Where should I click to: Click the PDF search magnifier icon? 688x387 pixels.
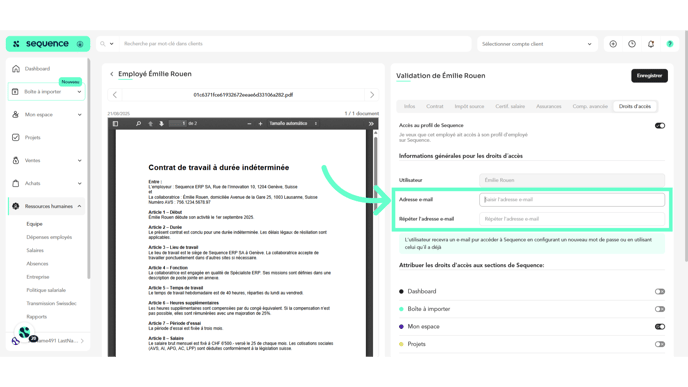point(138,124)
